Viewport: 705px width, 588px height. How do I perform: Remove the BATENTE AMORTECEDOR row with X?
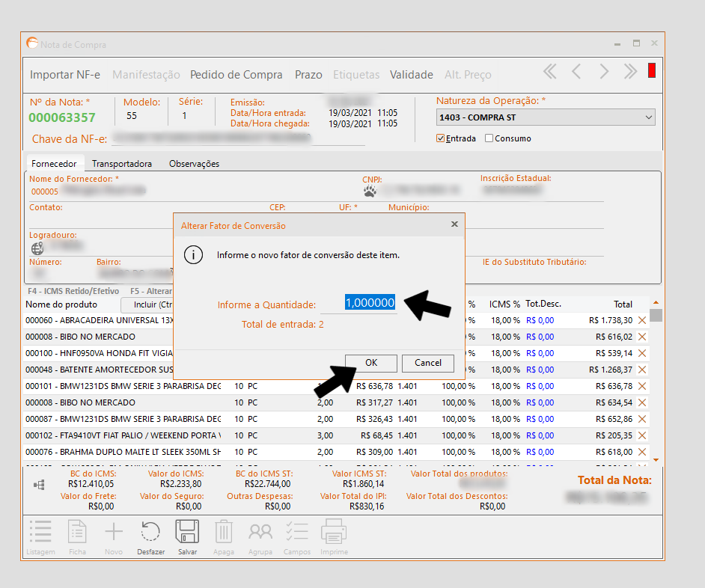tap(642, 370)
